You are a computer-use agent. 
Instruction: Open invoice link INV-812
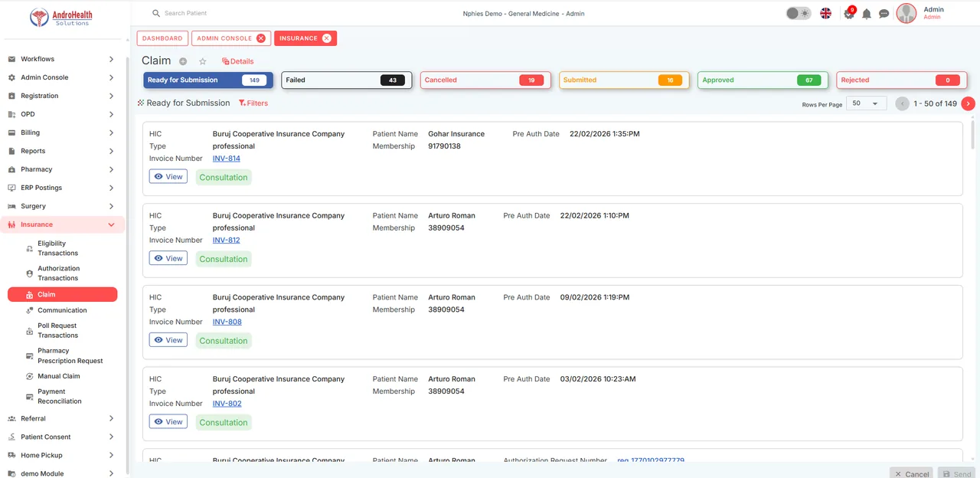click(227, 240)
